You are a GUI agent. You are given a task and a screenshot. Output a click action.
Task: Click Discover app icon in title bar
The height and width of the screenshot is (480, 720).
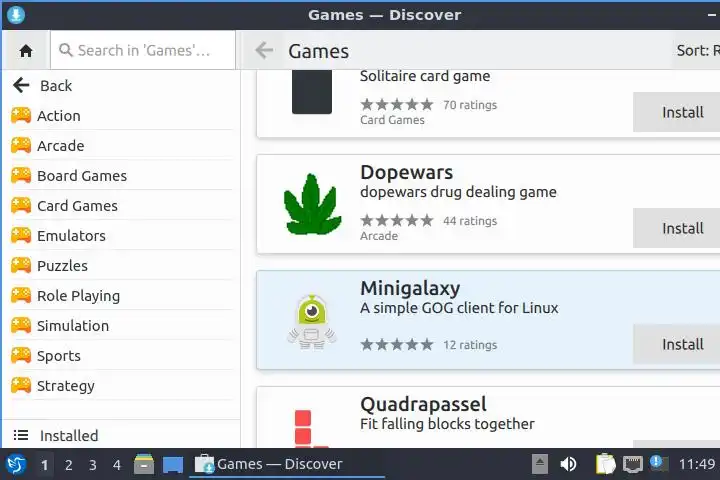16,15
